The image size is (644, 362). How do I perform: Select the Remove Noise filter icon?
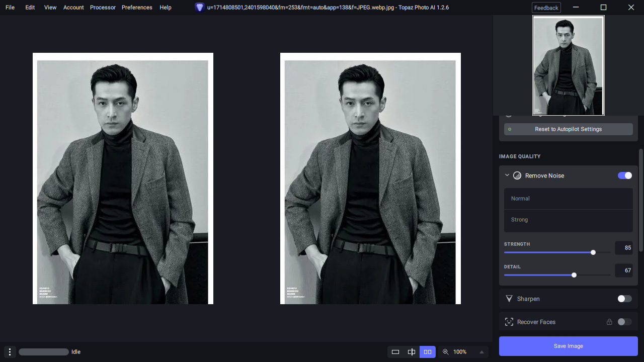(x=517, y=175)
